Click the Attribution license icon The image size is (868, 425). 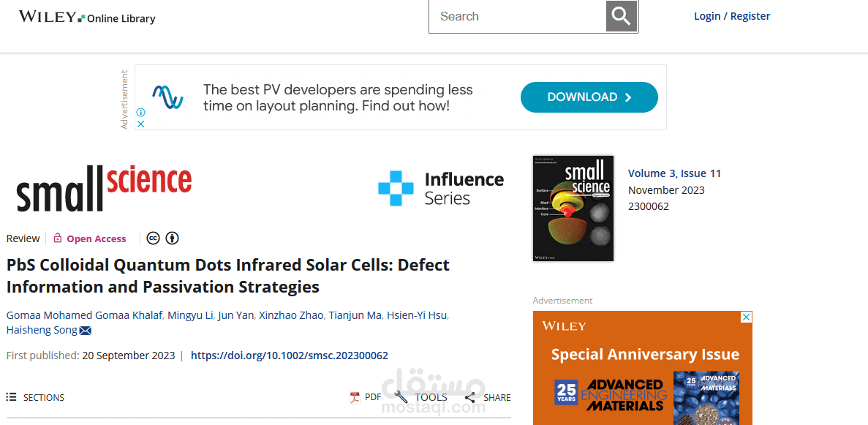(172, 238)
